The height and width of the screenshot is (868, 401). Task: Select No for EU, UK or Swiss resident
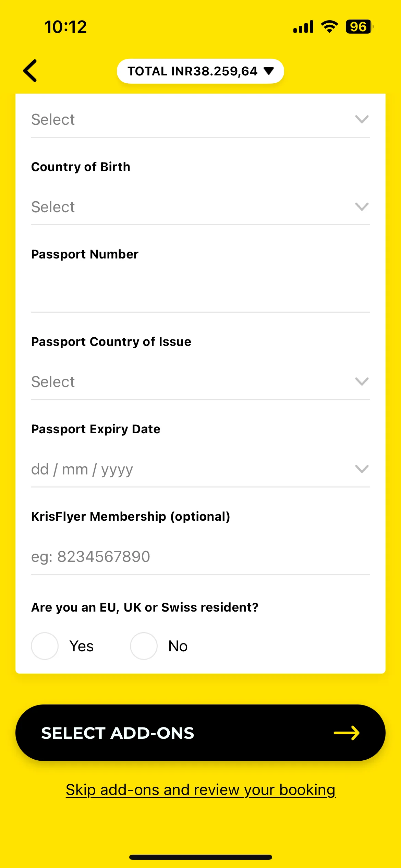144,646
